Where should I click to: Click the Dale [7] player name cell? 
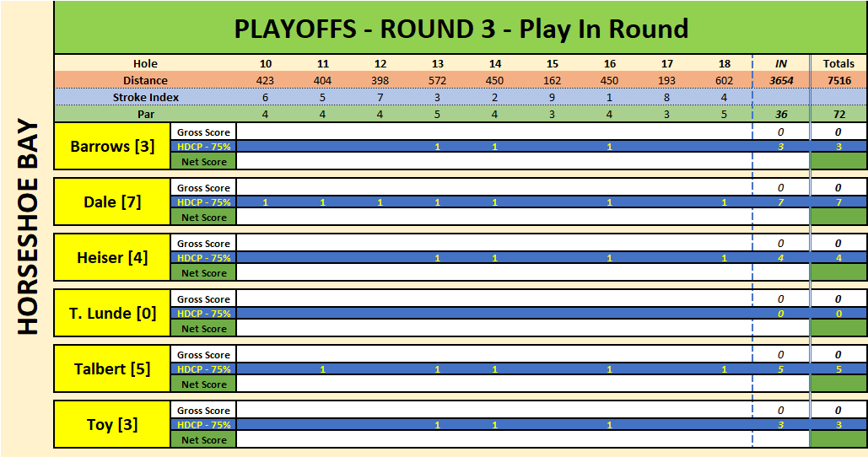[112, 202]
